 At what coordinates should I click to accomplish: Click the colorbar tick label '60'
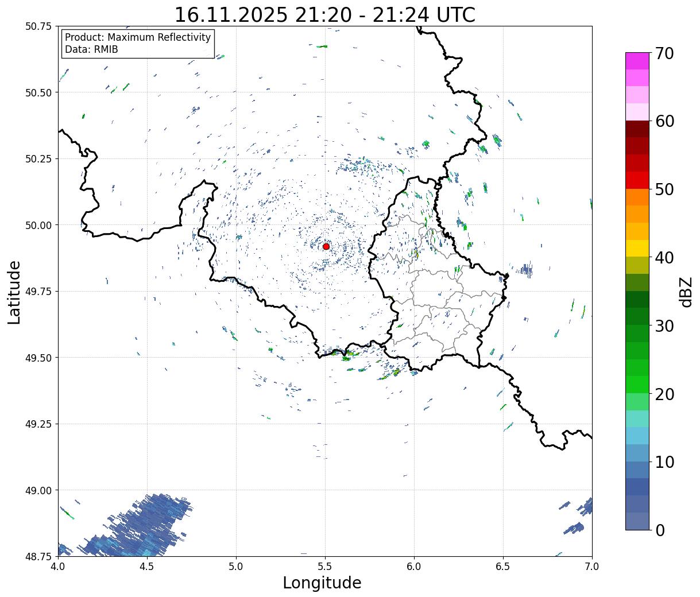664,121
